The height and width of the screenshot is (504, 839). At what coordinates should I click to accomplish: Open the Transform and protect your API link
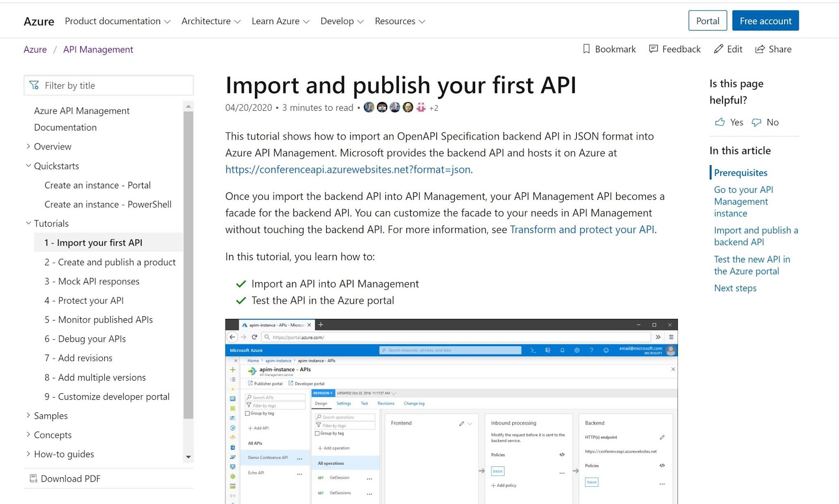[582, 229]
